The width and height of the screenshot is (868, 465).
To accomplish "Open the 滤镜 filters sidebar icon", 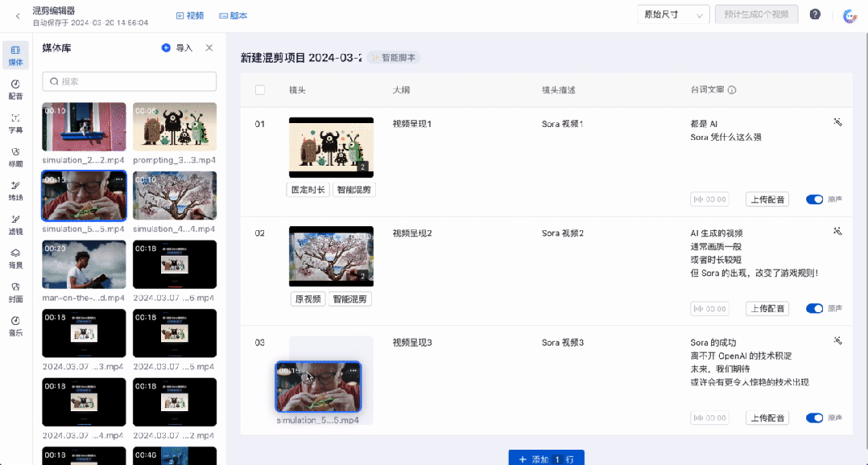I will tap(15, 224).
